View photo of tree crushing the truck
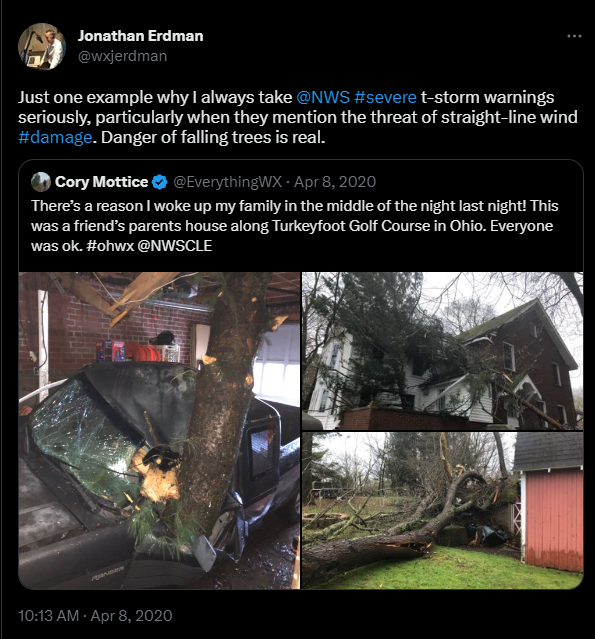Screen dimensions: 595x639 point(159,430)
